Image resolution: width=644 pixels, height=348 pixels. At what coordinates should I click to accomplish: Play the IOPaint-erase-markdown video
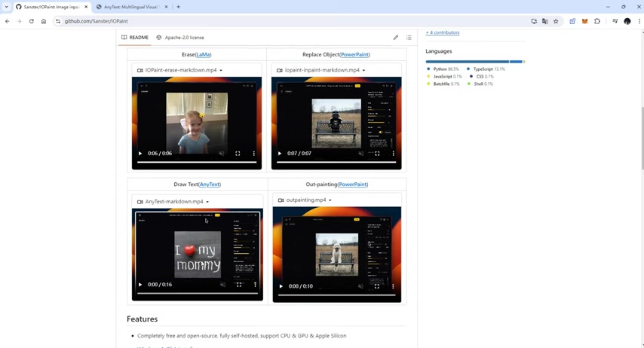point(140,154)
